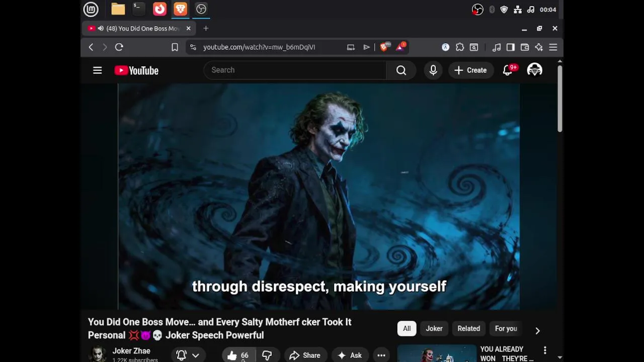Click the Ask AI button
Viewport: 644px width, 362px height.
(x=350, y=355)
